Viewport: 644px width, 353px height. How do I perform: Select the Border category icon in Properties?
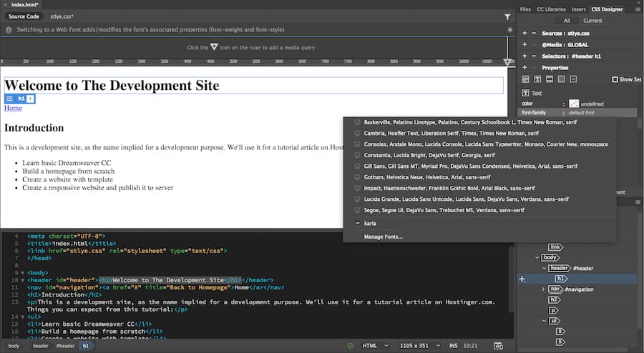pyautogui.click(x=550, y=79)
